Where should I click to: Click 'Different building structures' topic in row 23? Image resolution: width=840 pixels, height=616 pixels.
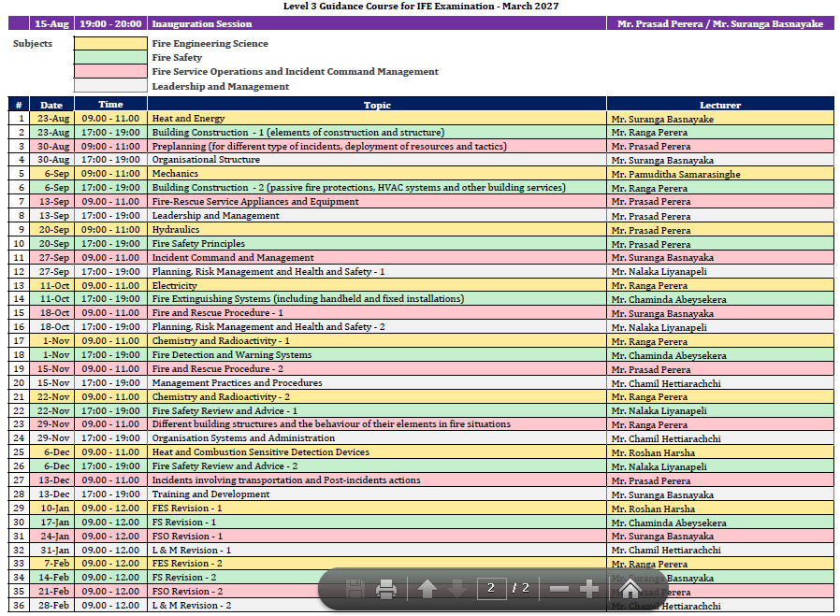click(x=331, y=423)
